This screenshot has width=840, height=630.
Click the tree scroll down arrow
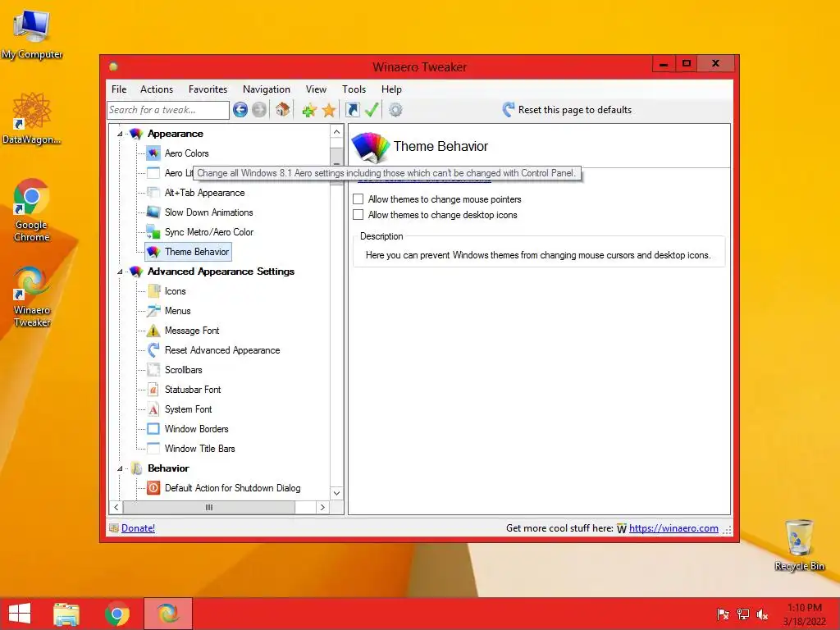pos(336,493)
